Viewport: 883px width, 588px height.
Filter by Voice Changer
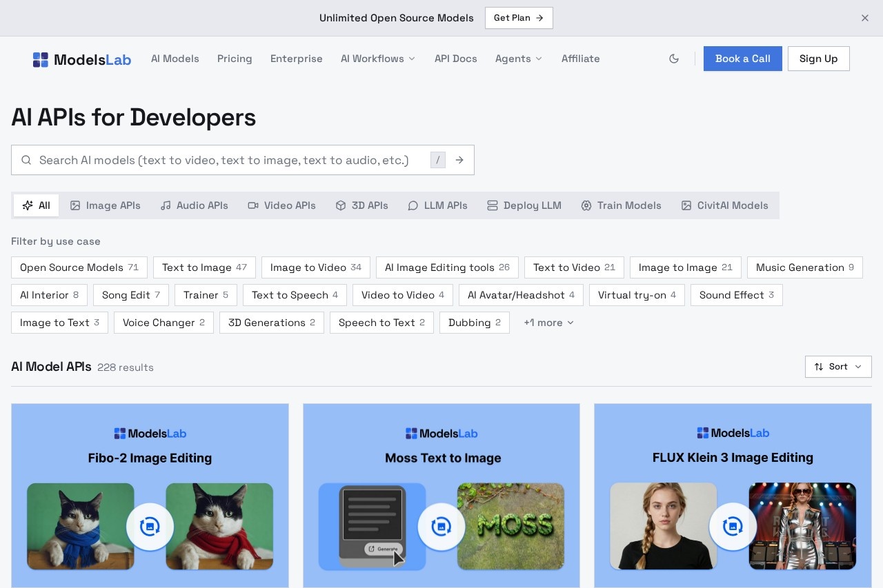(x=163, y=323)
